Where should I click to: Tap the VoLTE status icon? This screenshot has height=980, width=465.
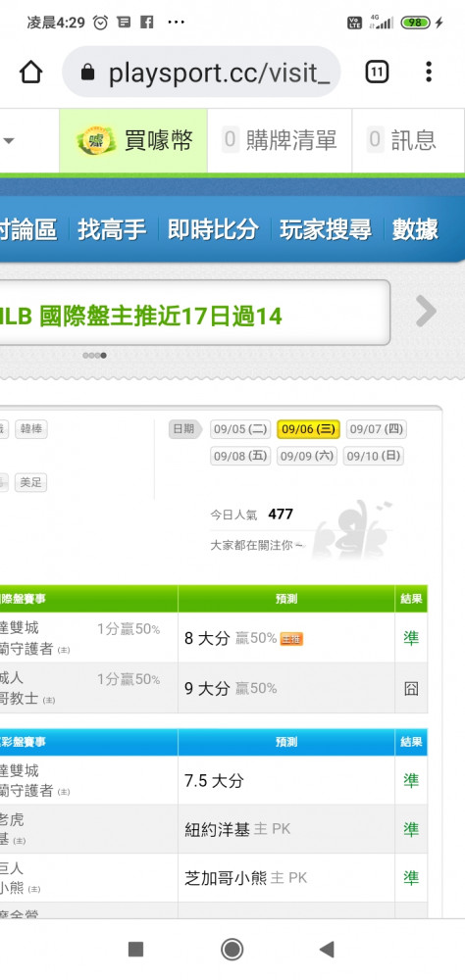[x=354, y=23]
